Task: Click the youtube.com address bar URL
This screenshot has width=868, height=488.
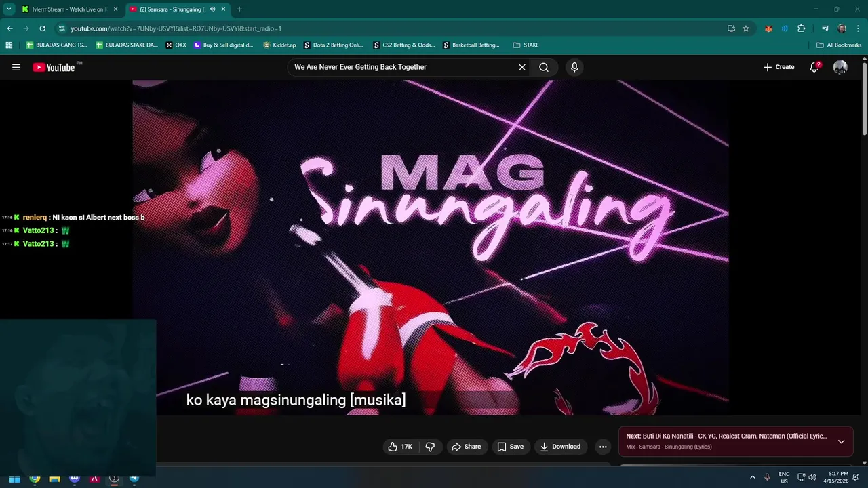Action: pos(176,28)
